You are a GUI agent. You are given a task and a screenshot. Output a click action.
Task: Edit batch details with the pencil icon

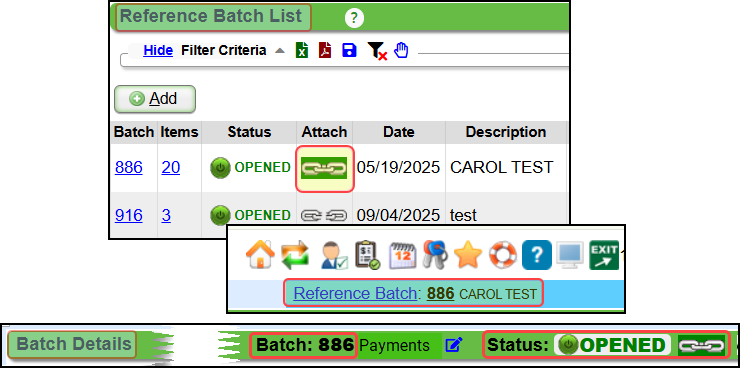[x=454, y=346]
